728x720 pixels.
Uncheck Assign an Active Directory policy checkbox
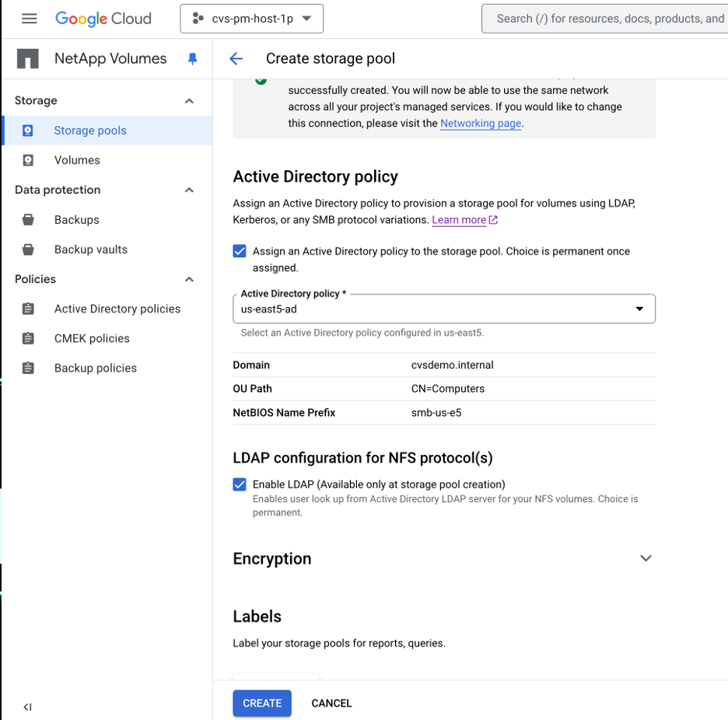click(240, 251)
